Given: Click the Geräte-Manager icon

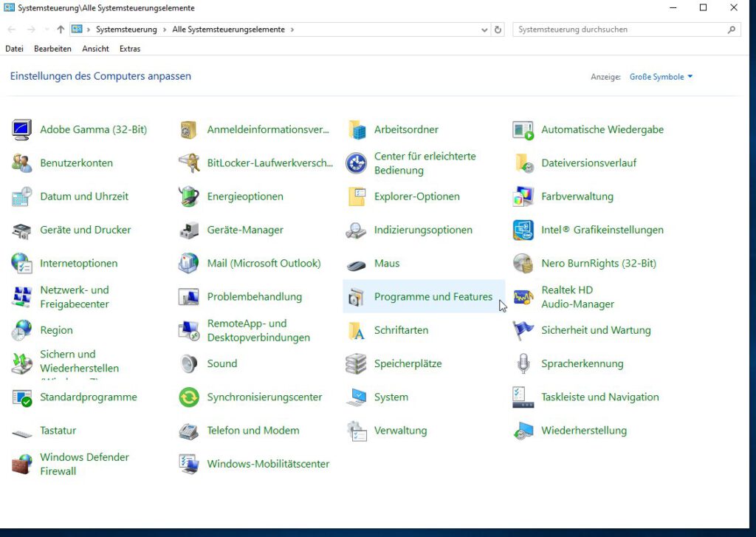Looking at the screenshot, I should click(188, 230).
